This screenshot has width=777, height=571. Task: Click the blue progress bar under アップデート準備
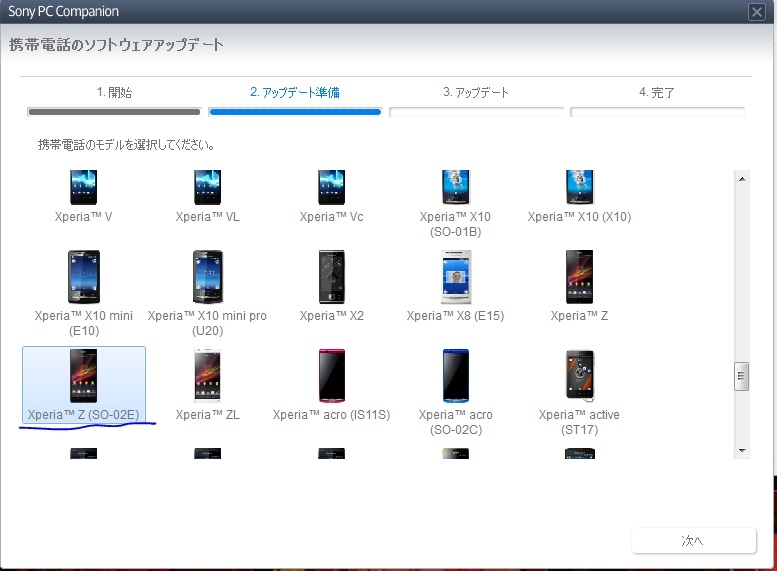[295, 112]
